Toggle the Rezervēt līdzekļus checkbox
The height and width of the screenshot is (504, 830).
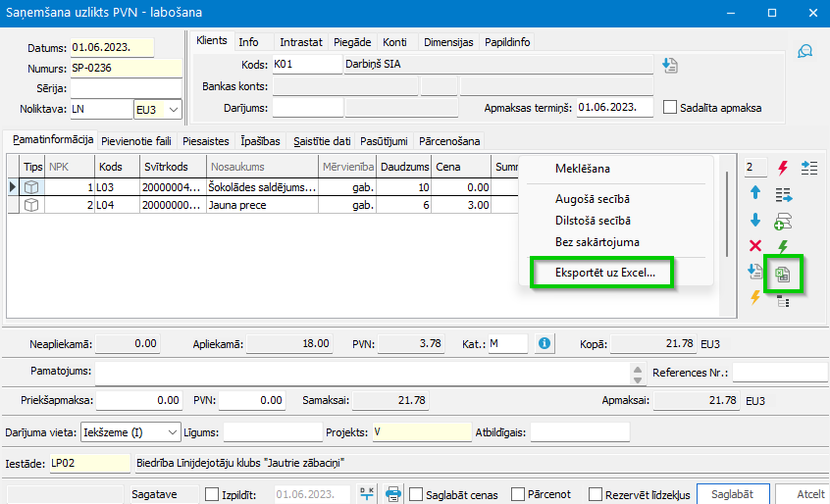click(x=596, y=494)
